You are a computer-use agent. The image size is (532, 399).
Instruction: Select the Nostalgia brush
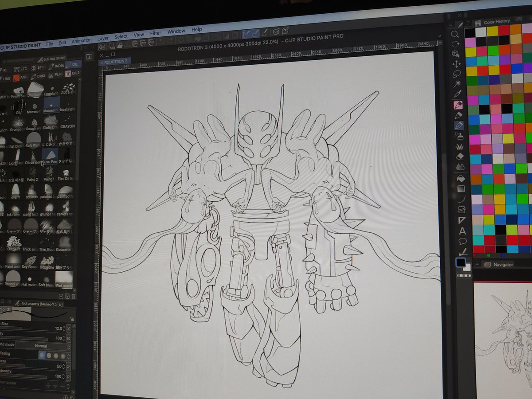click(68, 104)
